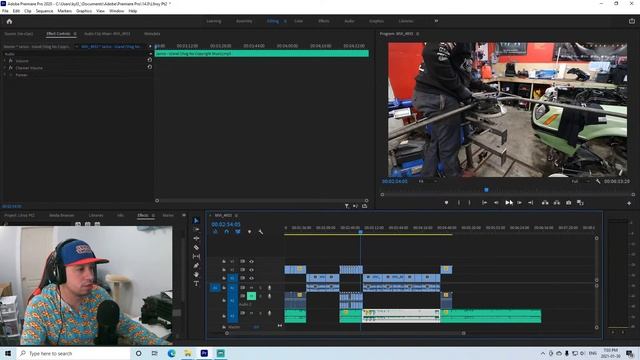Select the Razor tool

coord(196,247)
